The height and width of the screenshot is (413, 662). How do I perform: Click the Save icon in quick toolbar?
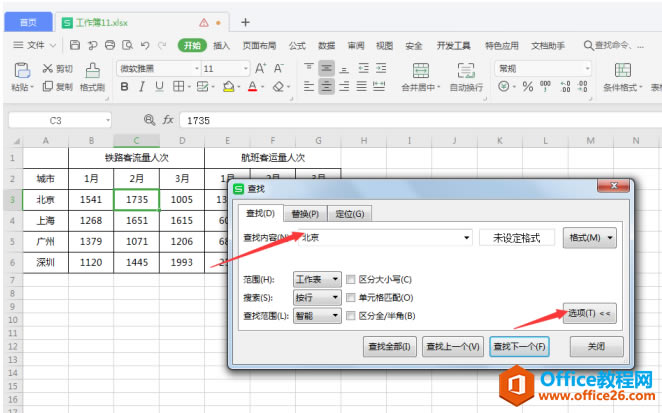75,45
